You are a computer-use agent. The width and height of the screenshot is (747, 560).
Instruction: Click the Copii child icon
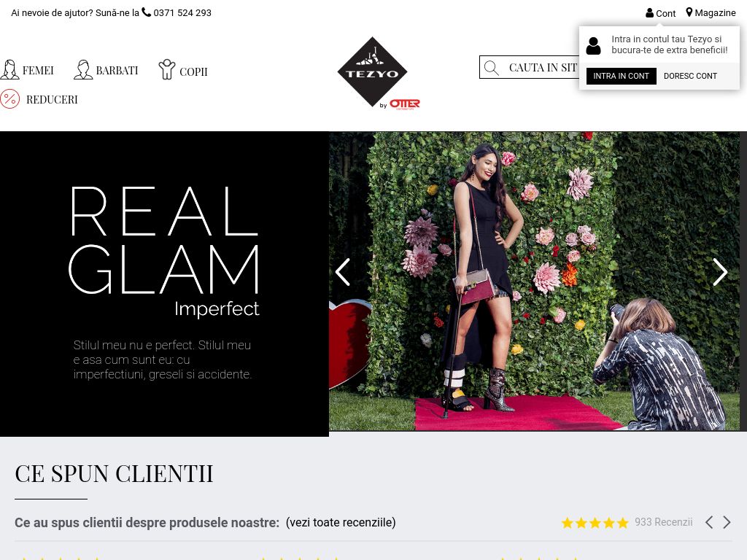167,69
